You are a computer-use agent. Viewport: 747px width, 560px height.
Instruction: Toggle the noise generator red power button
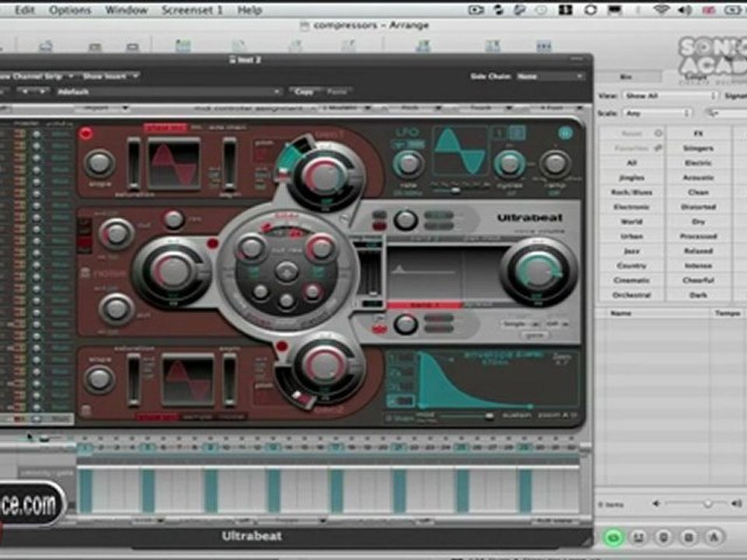(212, 243)
